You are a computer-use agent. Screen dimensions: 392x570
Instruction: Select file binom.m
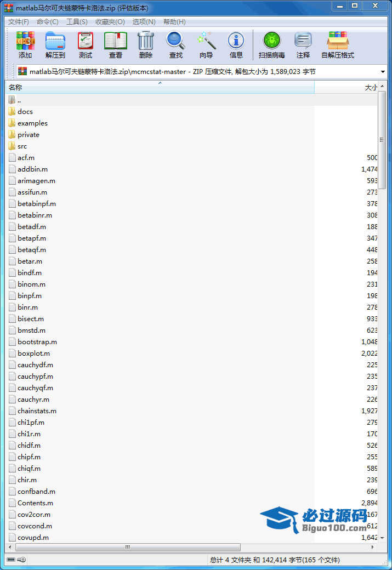click(x=27, y=284)
